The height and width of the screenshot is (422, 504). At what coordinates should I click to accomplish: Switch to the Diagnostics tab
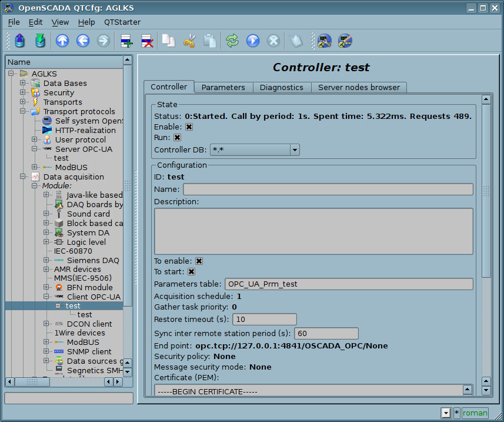[x=282, y=88]
